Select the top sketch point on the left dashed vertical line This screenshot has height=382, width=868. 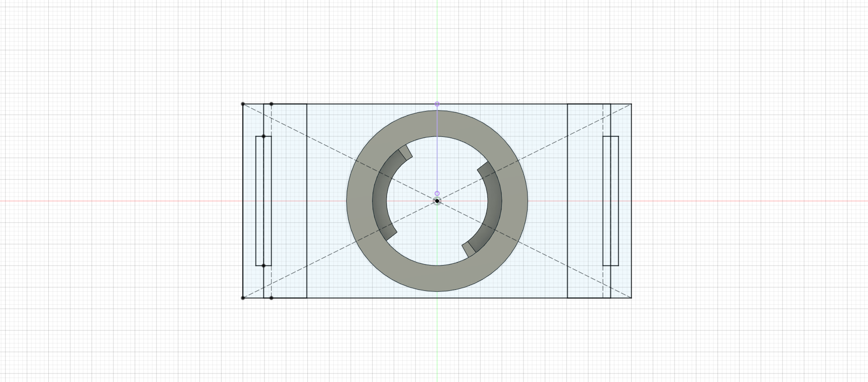point(271,104)
